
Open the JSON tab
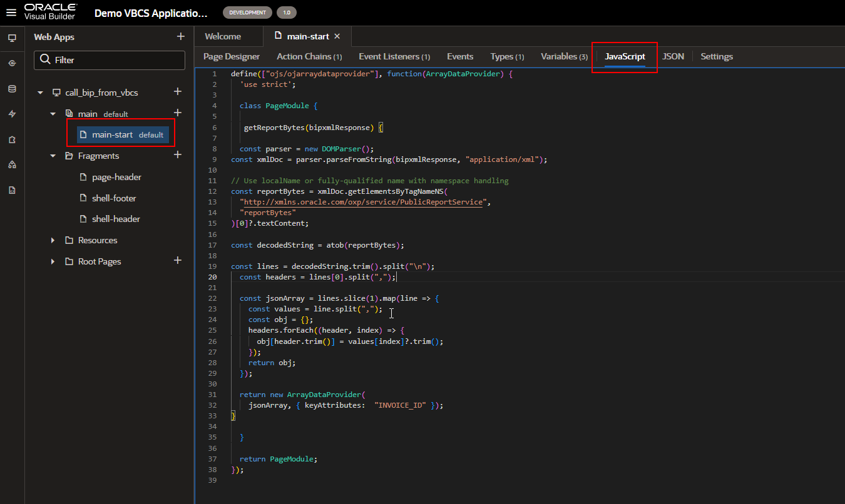(673, 56)
